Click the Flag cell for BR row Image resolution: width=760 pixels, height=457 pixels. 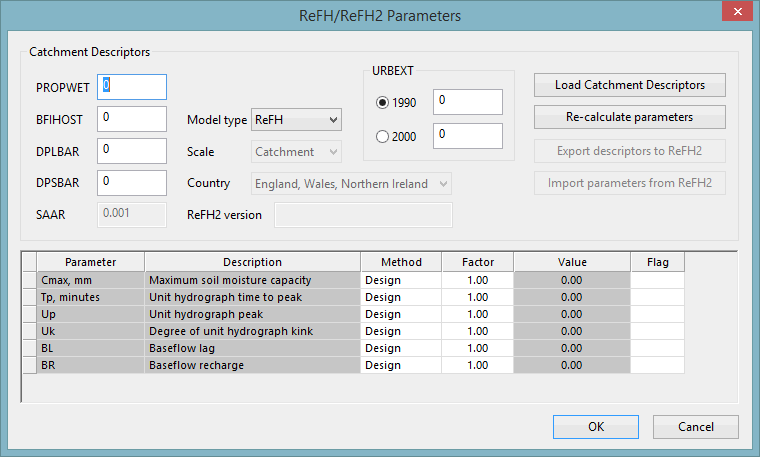pos(657,365)
